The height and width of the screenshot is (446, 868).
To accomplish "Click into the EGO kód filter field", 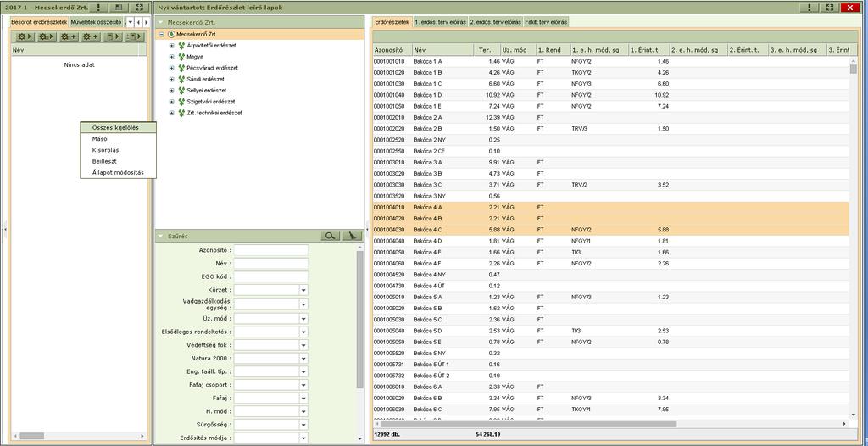I will click(270, 276).
